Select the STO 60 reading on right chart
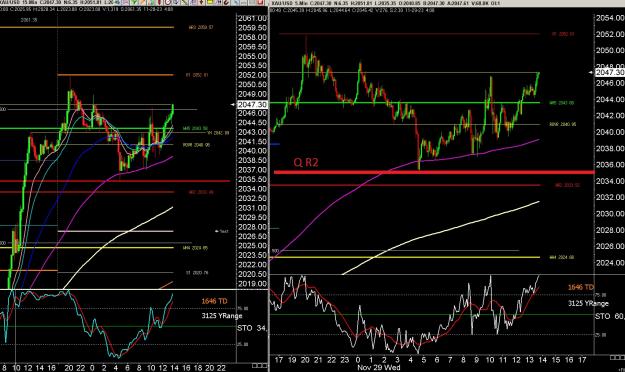The width and height of the screenshot is (625, 372). tap(609, 316)
